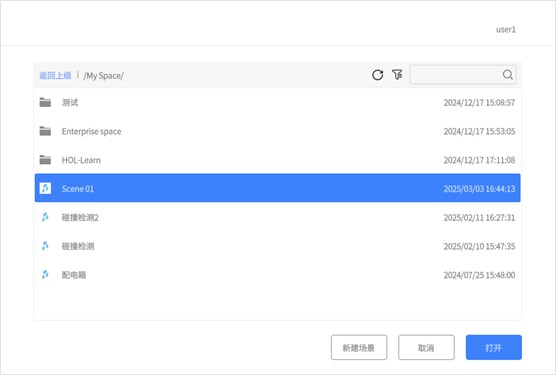The height and width of the screenshot is (375, 556).
Task: Select the highlighted Scene 01 row date
Action: click(479, 189)
